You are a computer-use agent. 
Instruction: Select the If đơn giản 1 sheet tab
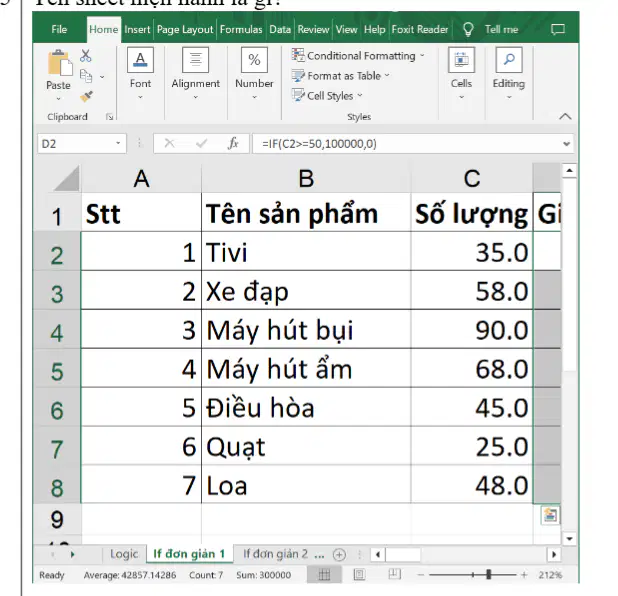(190, 554)
